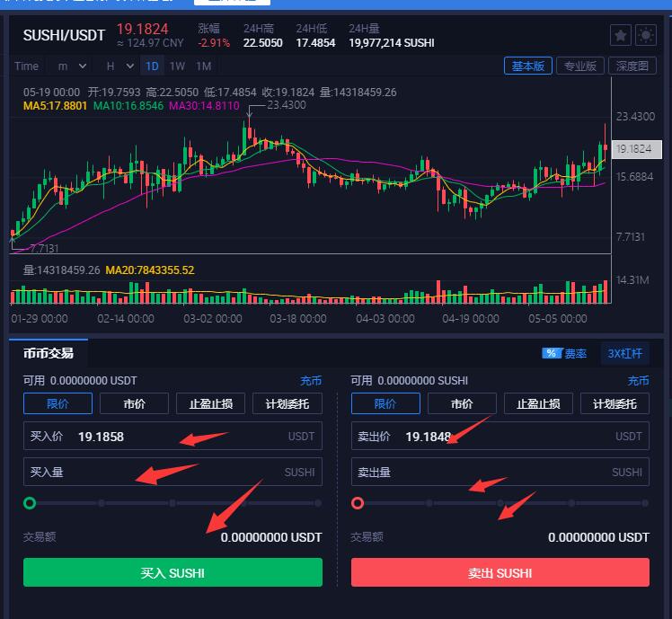Select the 1M chart interval
Screen dimensions: 672x619
tap(204, 66)
